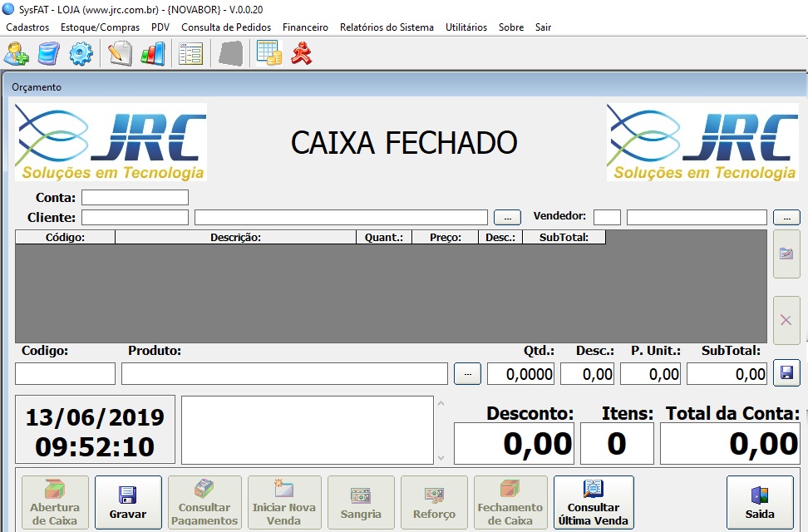Focus the Vendedor code input field
808x532 pixels.
click(x=607, y=218)
